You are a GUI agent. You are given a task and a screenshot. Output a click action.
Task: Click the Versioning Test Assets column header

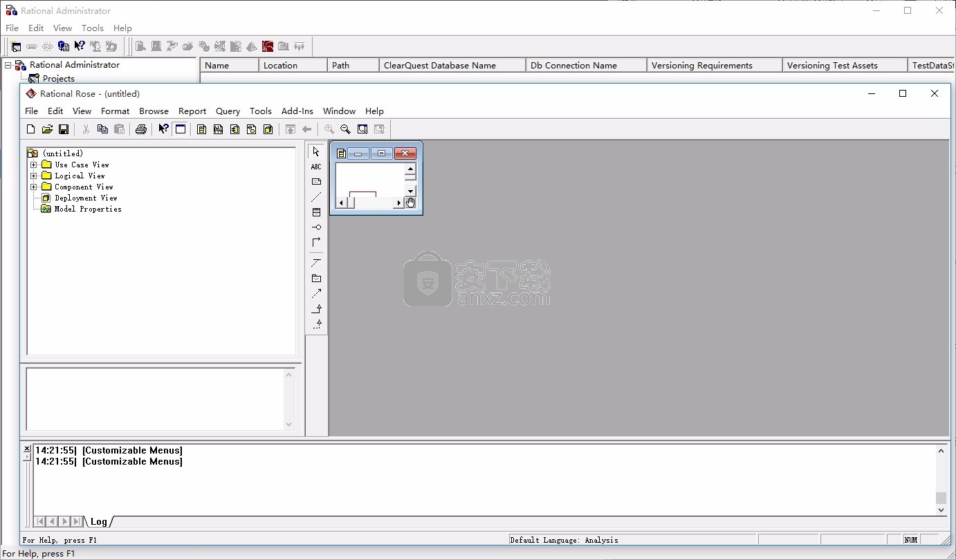point(844,65)
